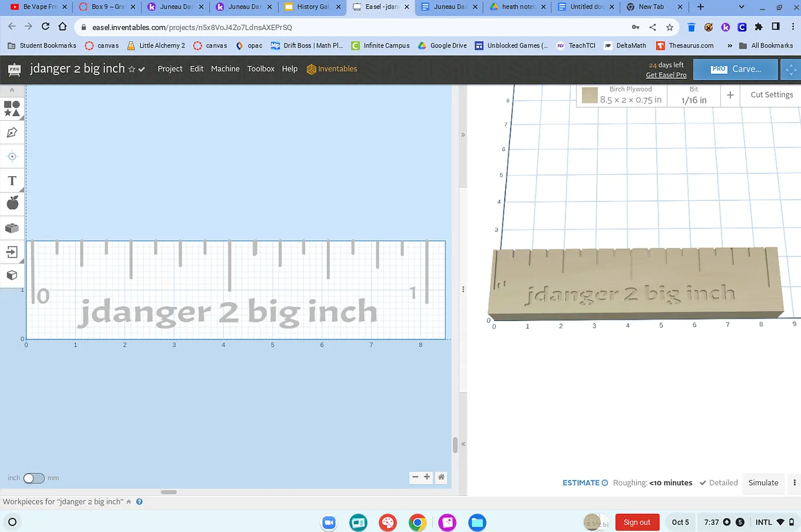Open workpieces help question mark
This screenshot has width=801, height=532.
(x=140, y=501)
